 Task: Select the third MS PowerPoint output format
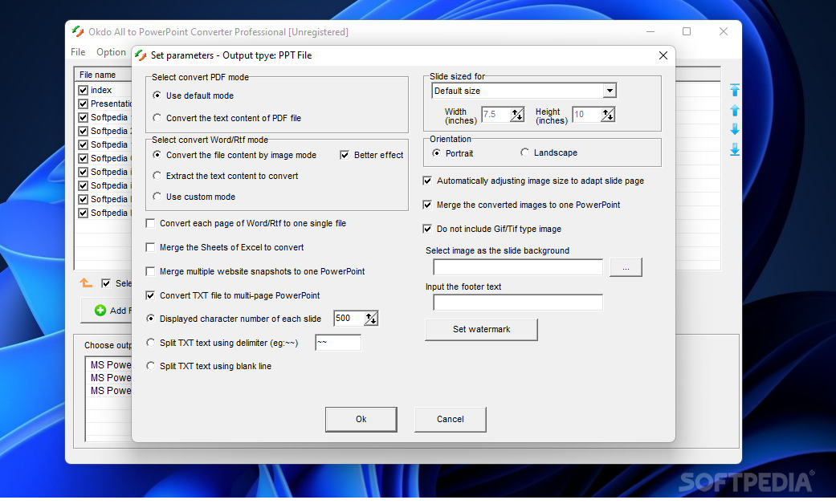pyautogui.click(x=110, y=391)
